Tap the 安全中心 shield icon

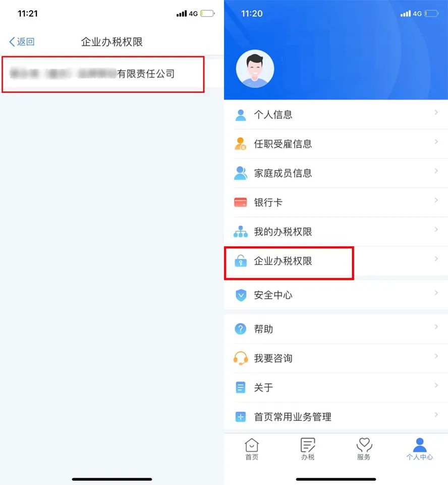pos(241,295)
